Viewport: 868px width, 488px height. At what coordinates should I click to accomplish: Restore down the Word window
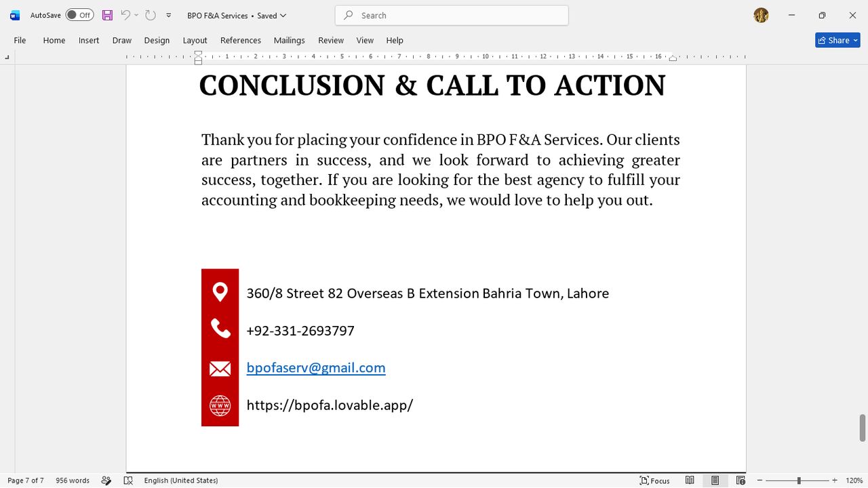(x=822, y=15)
